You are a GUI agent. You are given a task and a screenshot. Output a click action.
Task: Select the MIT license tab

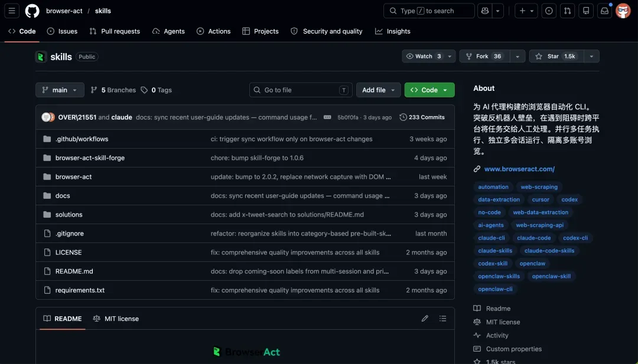(116, 319)
